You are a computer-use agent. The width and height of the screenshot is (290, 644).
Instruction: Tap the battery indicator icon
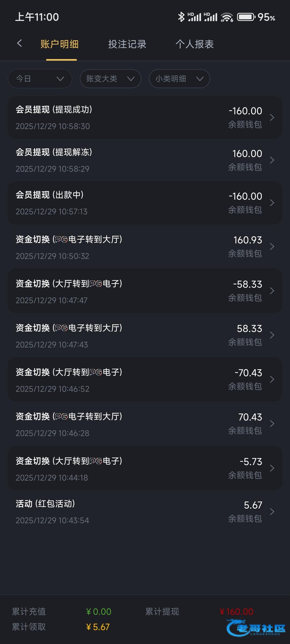point(246,17)
